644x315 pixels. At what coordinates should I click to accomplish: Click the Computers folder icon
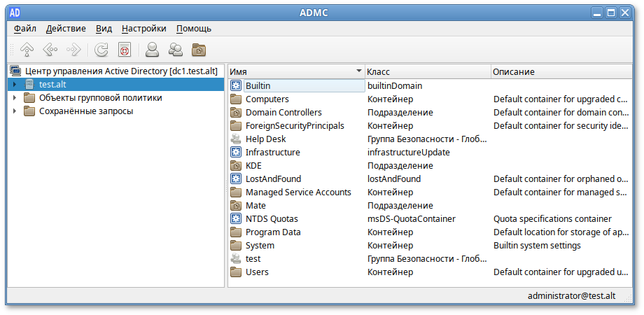[x=236, y=99]
